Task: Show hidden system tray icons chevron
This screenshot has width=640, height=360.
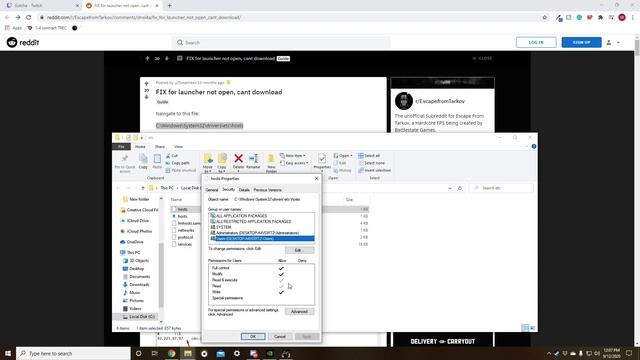Action: click(549, 353)
